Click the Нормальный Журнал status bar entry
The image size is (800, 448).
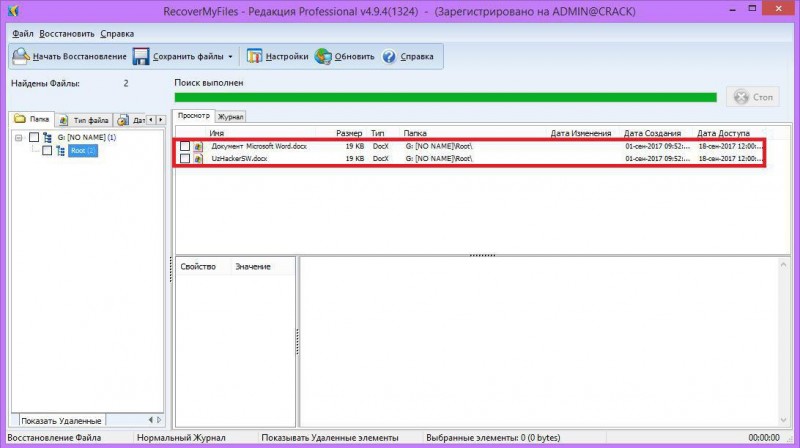click(x=181, y=438)
